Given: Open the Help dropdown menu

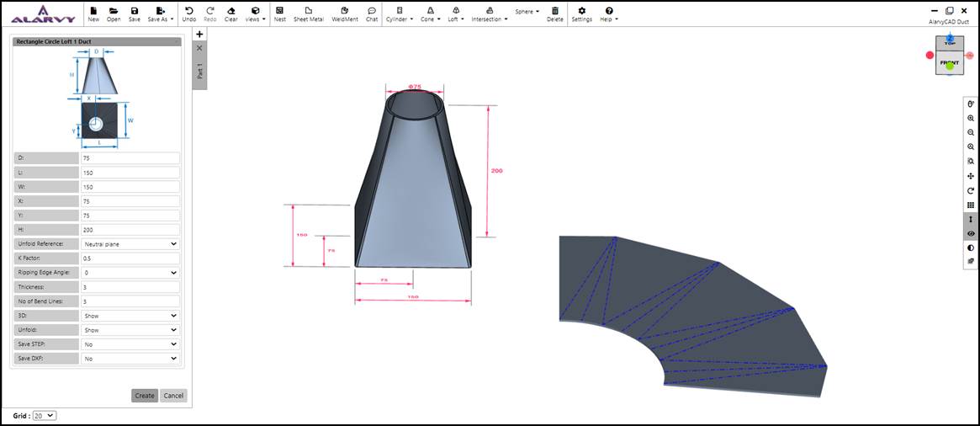Looking at the screenshot, I should tap(609, 13).
